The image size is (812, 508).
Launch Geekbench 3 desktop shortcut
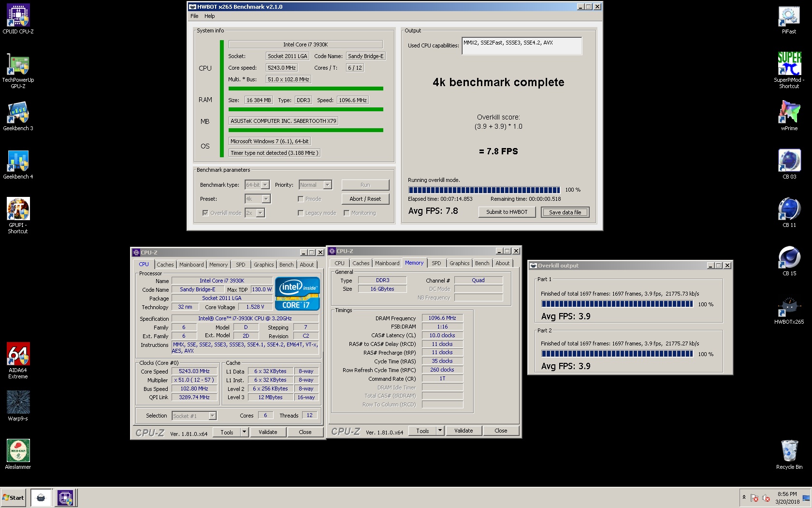(18, 116)
